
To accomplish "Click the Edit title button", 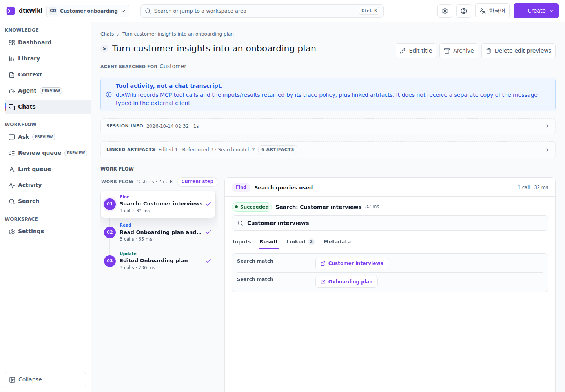I will tap(416, 51).
